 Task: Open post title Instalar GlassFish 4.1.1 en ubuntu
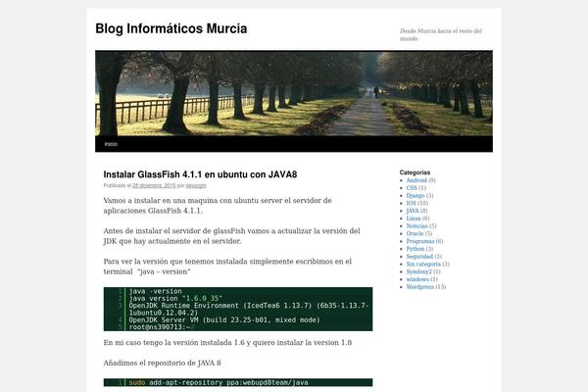click(200, 174)
